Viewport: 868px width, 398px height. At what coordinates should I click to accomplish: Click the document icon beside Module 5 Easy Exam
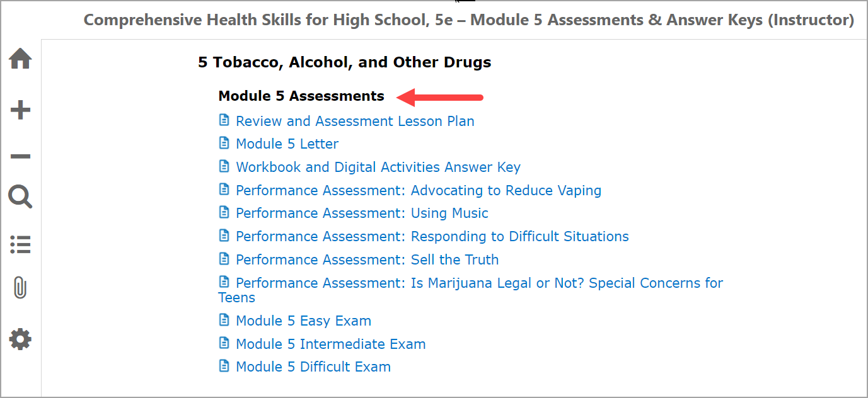tap(224, 319)
